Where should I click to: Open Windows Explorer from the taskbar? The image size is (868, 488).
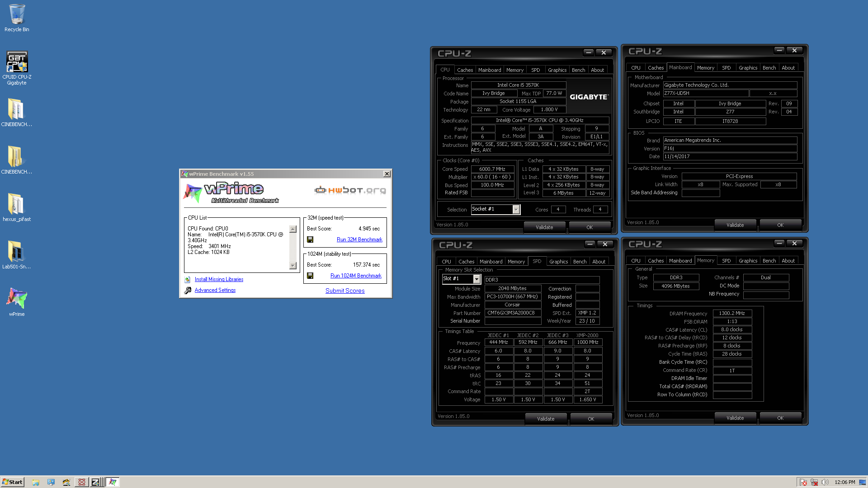tap(36, 482)
